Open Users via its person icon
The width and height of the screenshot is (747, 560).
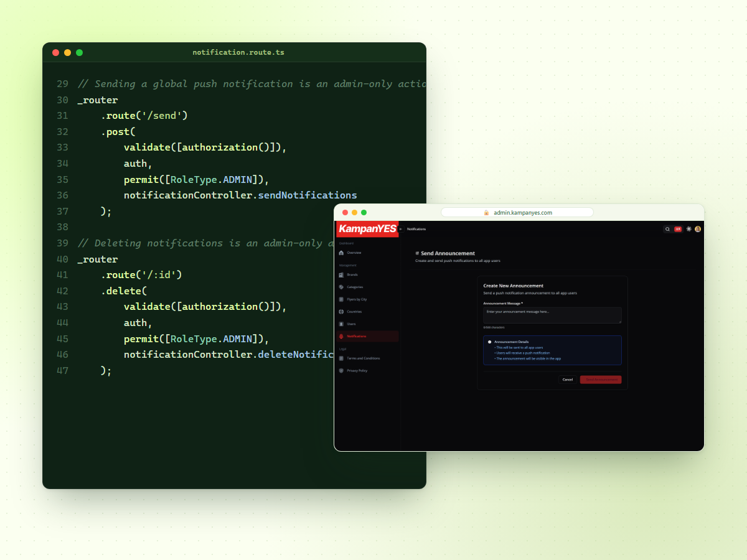tap(341, 324)
